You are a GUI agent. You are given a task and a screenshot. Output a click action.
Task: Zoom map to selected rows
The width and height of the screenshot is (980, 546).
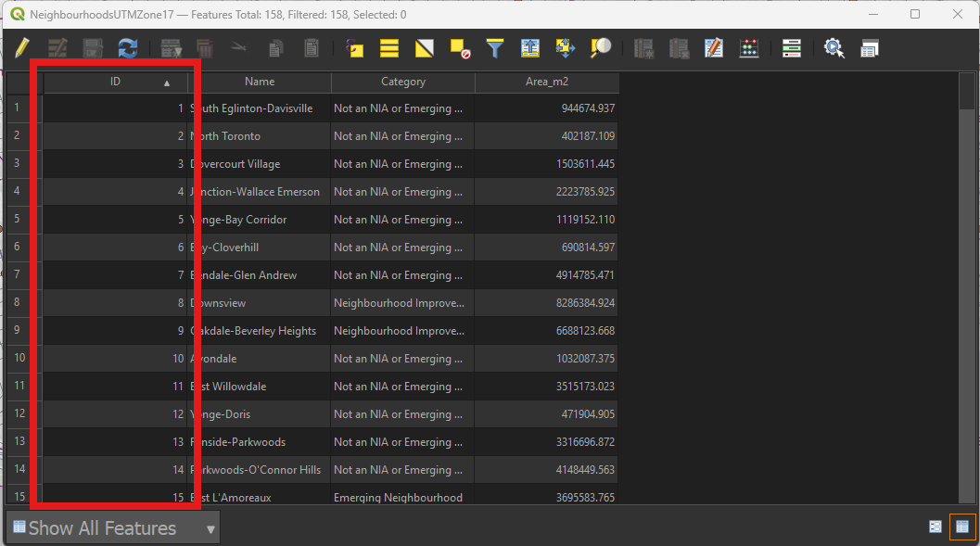click(601, 48)
